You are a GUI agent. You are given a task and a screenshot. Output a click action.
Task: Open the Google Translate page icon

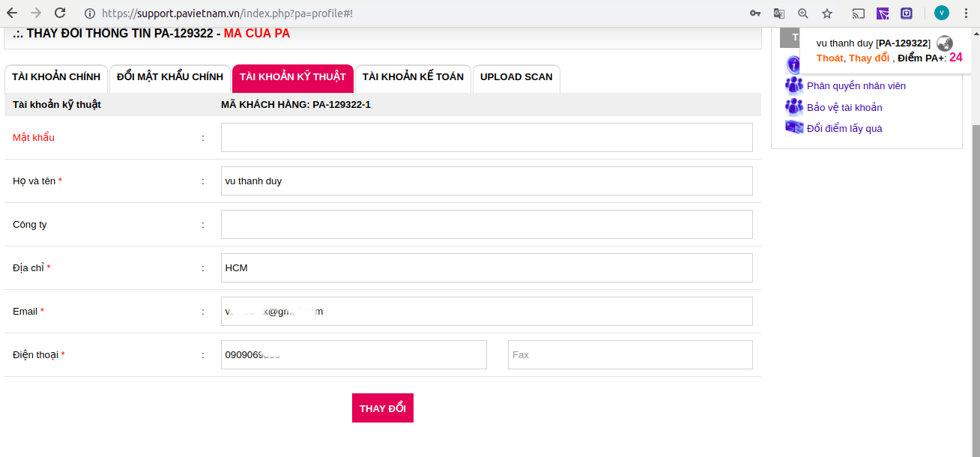point(779,13)
